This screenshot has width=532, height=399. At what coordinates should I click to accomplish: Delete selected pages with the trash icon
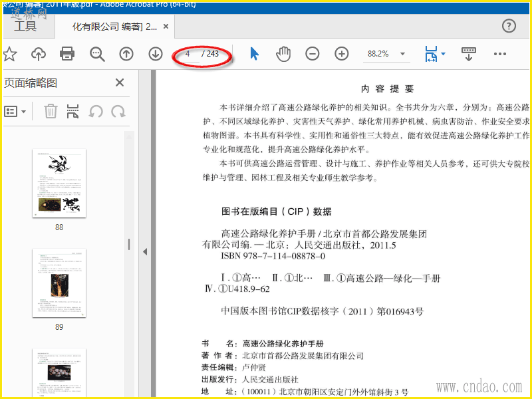[51, 111]
